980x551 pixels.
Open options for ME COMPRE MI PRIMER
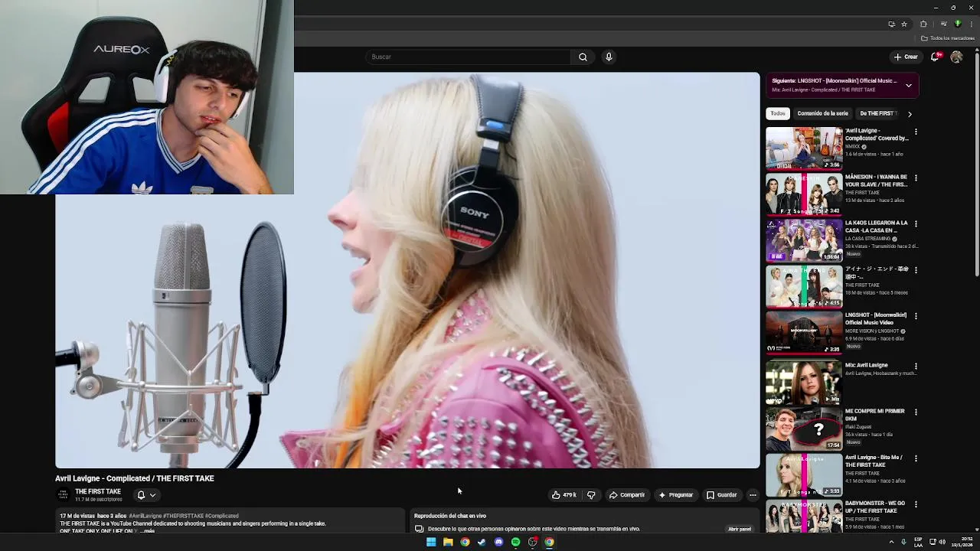pyautogui.click(x=916, y=412)
